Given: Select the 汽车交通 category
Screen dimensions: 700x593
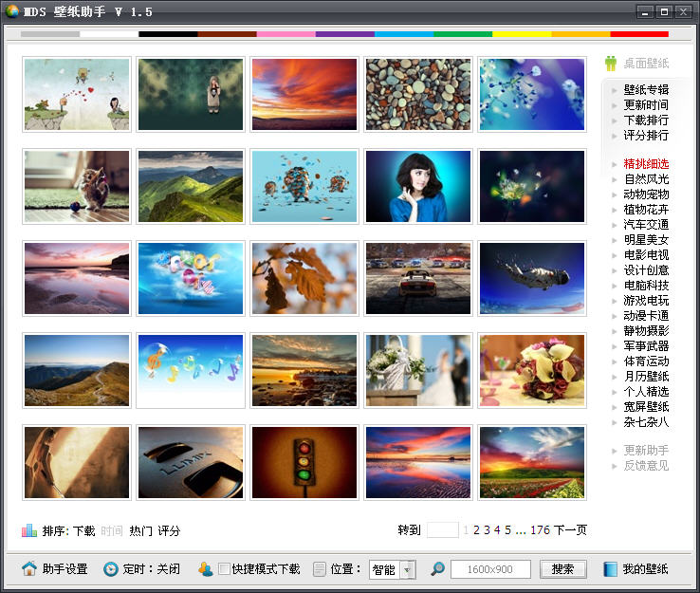Looking at the screenshot, I should 646,225.
